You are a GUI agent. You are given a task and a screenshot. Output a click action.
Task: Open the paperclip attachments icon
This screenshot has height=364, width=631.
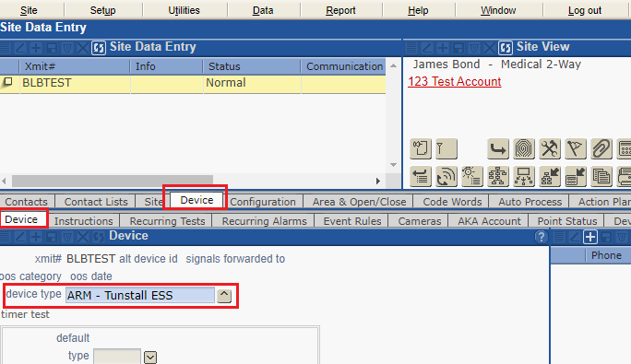pyautogui.click(x=601, y=148)
